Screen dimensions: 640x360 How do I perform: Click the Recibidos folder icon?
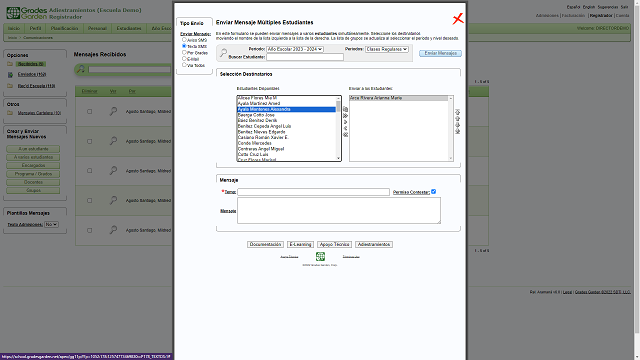coord(10,64)
